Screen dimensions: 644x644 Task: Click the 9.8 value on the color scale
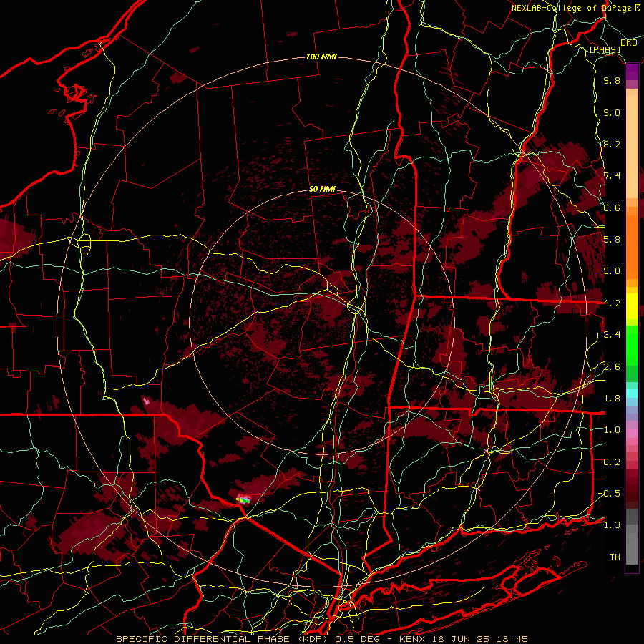click(x=612, y=80)
